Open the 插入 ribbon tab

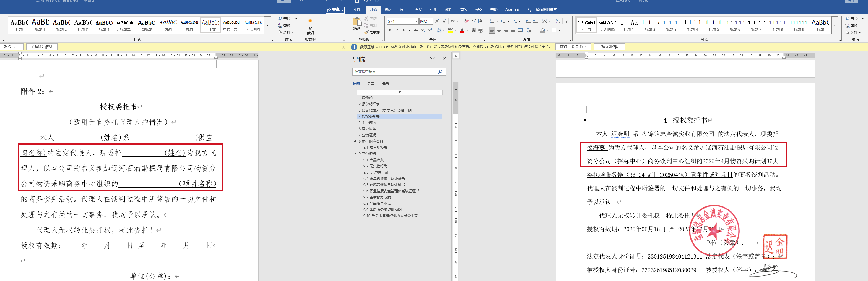pyautogui.click(x=388, y=10)
